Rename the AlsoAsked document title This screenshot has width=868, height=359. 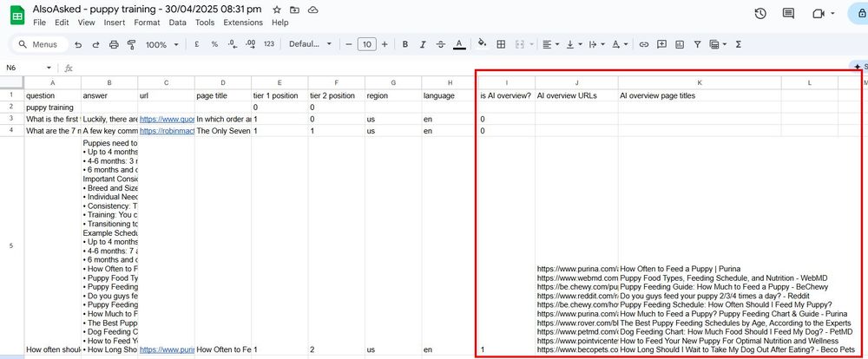point(147,10)
